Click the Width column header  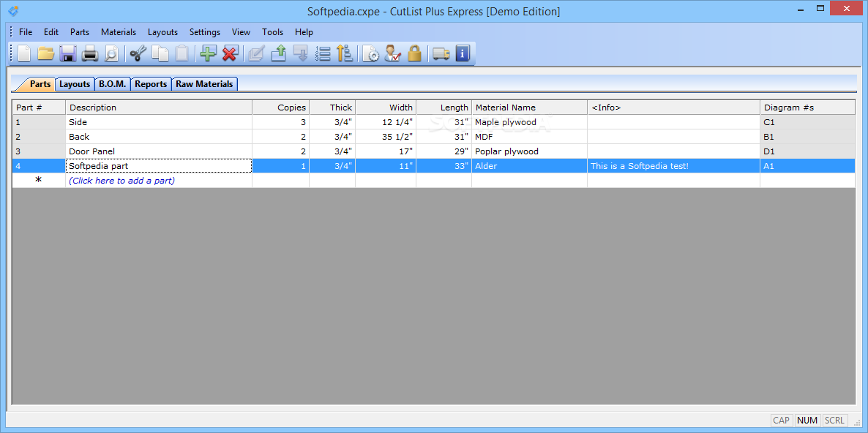click(x=385, y=108)
